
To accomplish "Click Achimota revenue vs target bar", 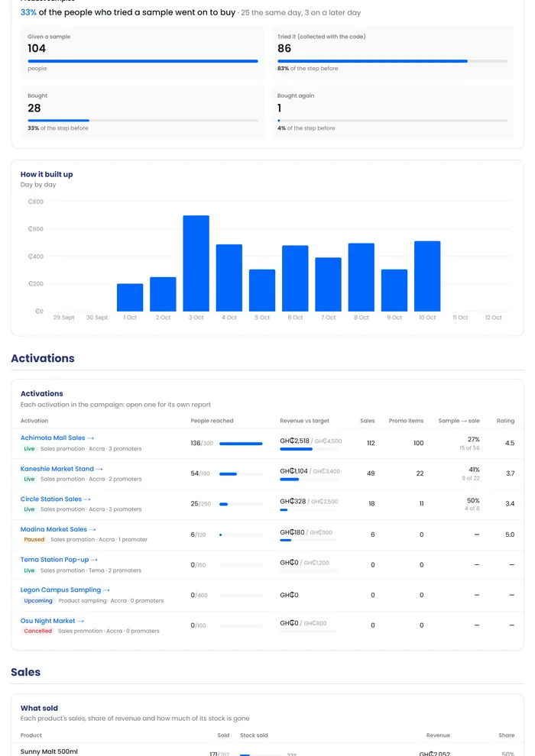I will coord(309,449).
